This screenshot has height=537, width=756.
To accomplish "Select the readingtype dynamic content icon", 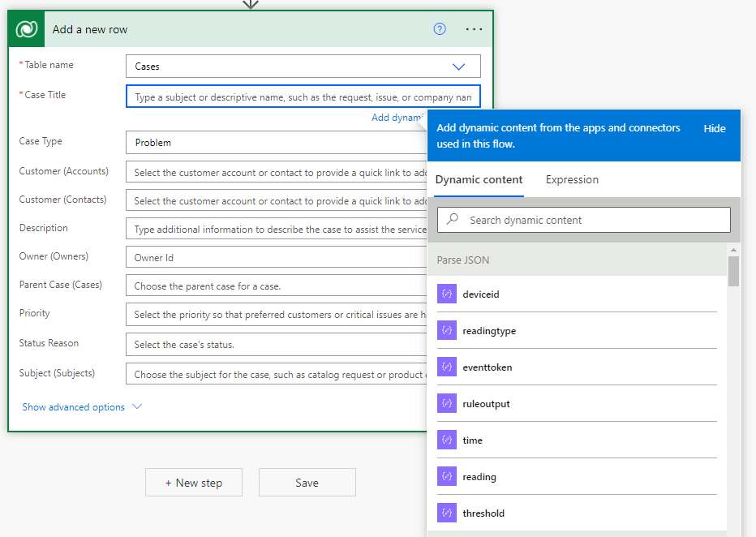I will coord(447,331).
